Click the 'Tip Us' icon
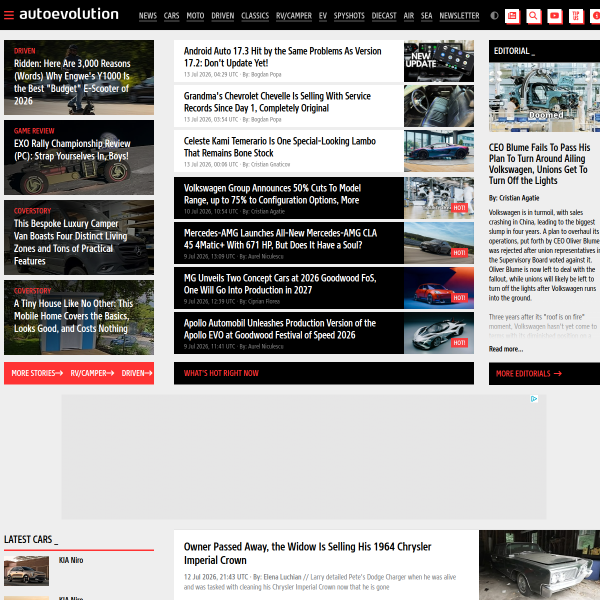 576,16
